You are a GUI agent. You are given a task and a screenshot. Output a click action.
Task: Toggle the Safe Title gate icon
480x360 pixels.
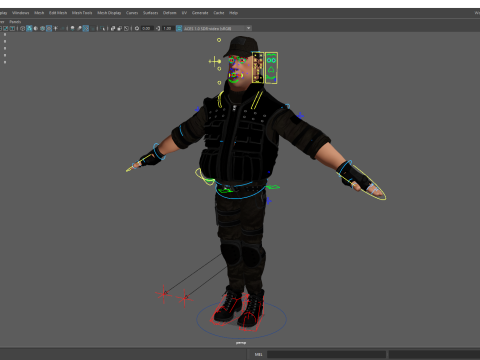click(12, 28)
